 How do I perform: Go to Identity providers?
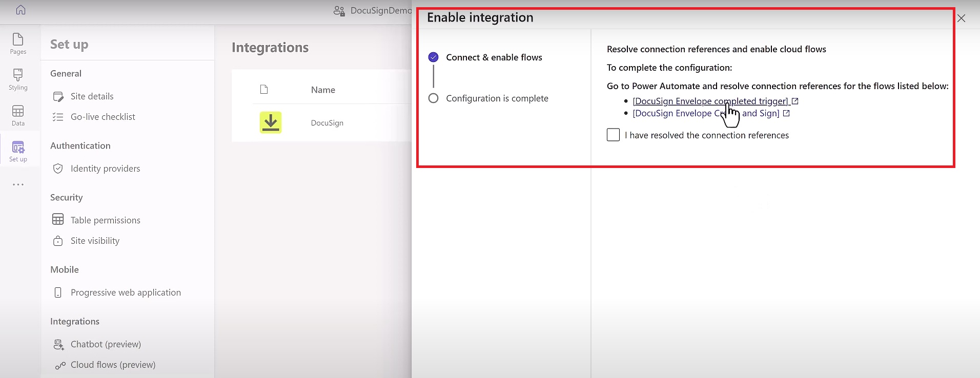105,169
